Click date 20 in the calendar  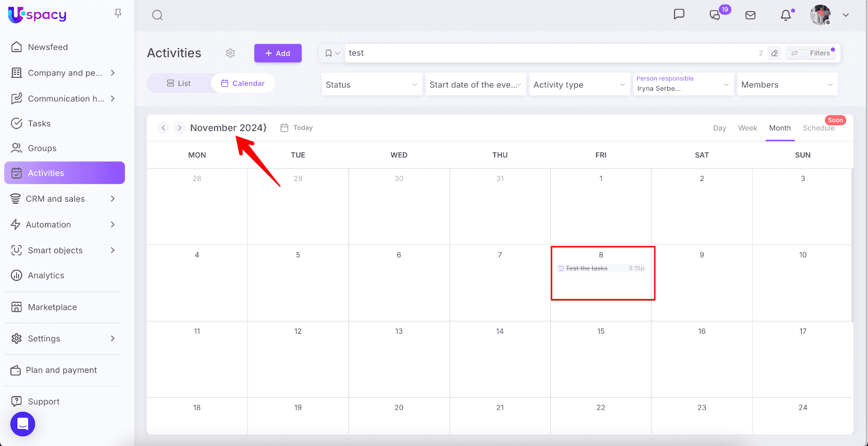[399, 408]
